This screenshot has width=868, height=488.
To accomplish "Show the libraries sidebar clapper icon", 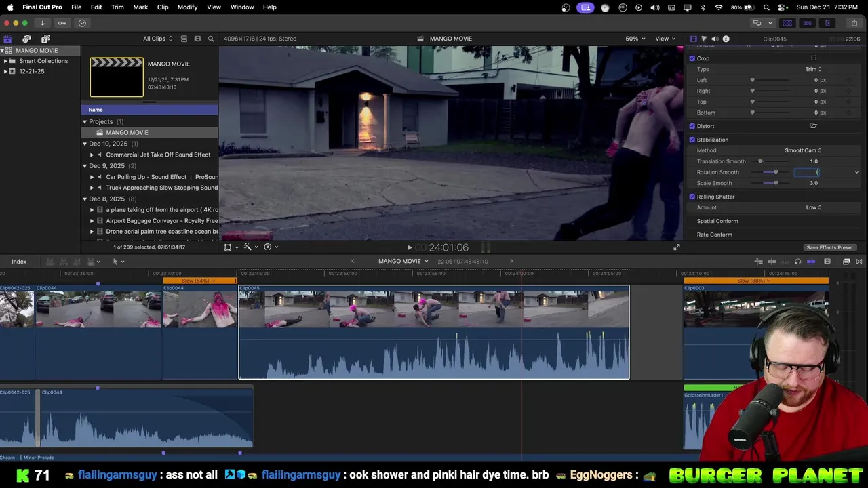I will 7,39.
